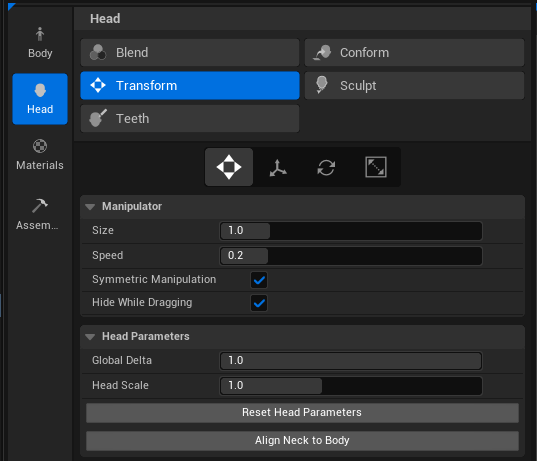Disable Symmetric Manipulation checkbox

259,280
